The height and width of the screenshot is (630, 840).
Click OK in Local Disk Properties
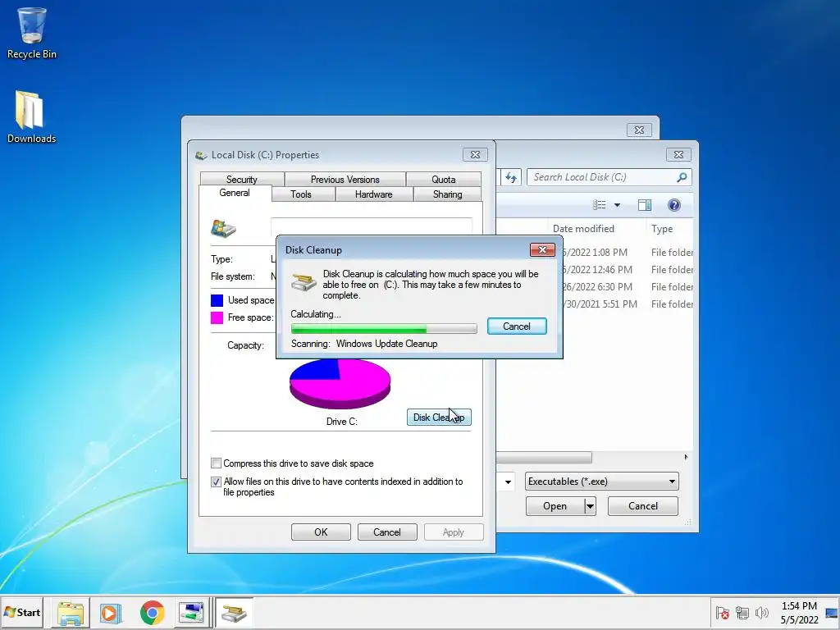(321, 532)
